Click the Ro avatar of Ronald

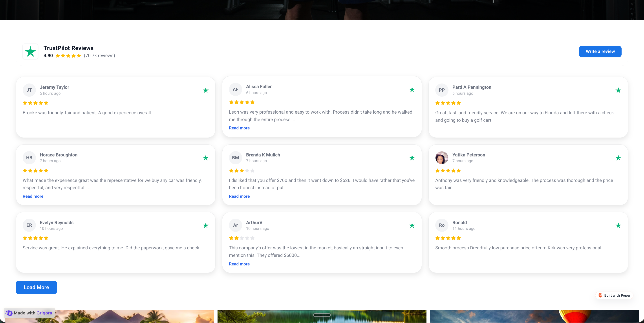click(x=442, y=225)
